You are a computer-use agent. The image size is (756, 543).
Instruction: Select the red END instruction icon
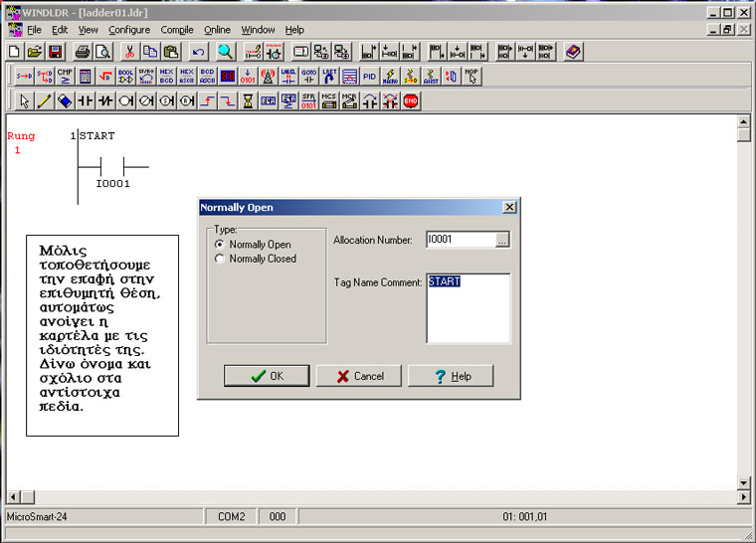point(411,100)
